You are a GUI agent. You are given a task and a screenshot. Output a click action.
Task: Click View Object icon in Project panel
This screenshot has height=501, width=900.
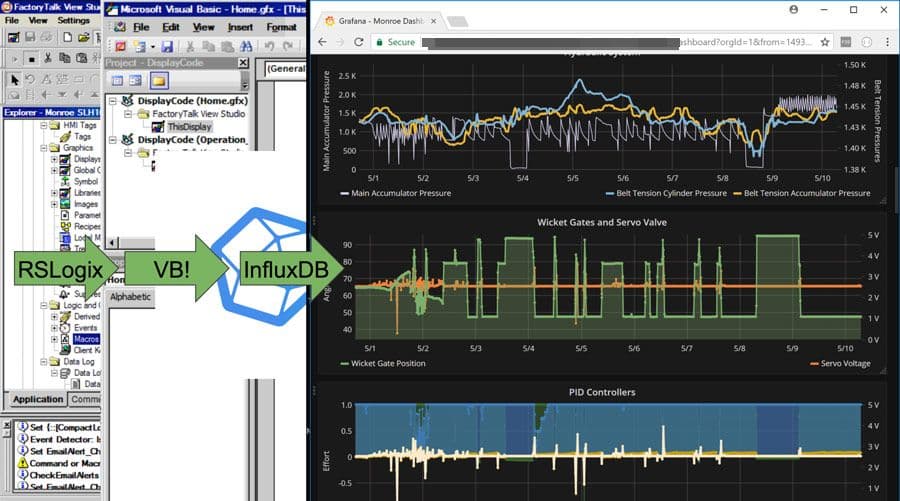click(x=135, y=81)
